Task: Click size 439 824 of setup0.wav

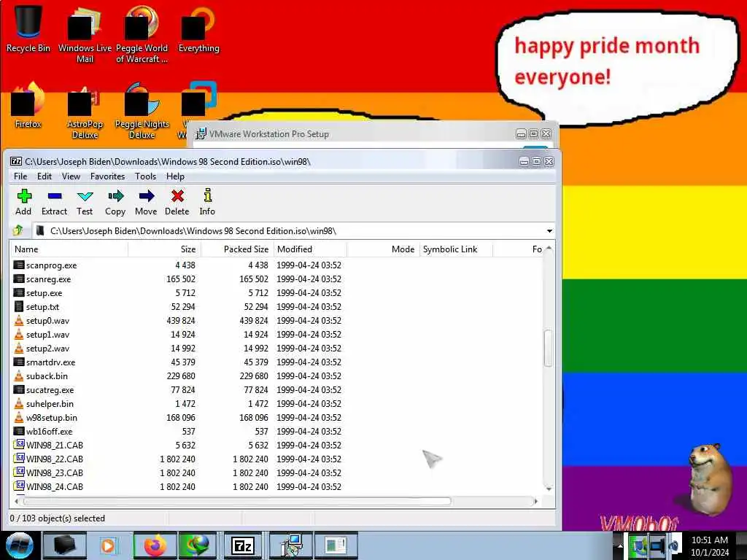Action: [181, 321]
